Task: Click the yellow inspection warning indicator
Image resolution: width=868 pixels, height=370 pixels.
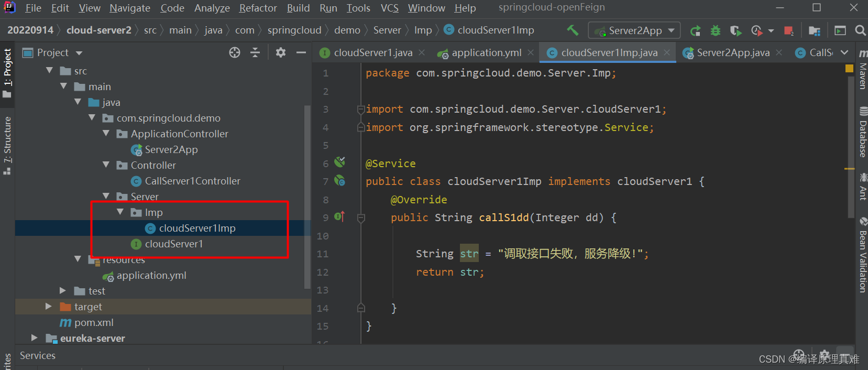Action: point(850,68)
